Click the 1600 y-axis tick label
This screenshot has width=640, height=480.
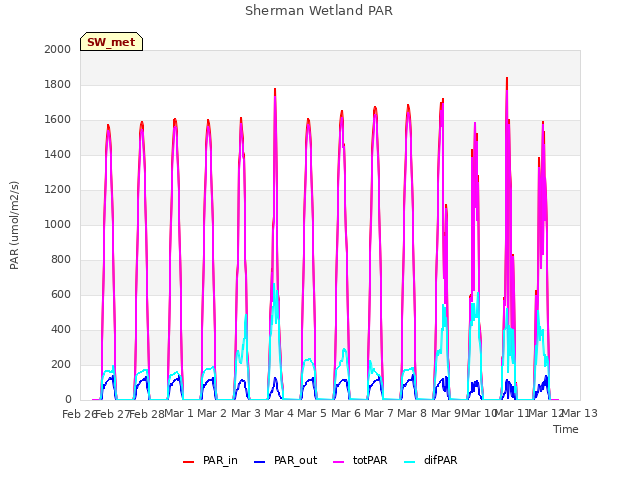[x=58, y=120]
